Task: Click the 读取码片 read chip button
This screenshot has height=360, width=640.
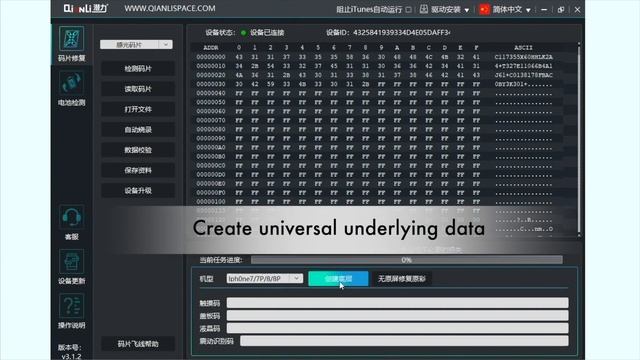Action: [138, 89]
